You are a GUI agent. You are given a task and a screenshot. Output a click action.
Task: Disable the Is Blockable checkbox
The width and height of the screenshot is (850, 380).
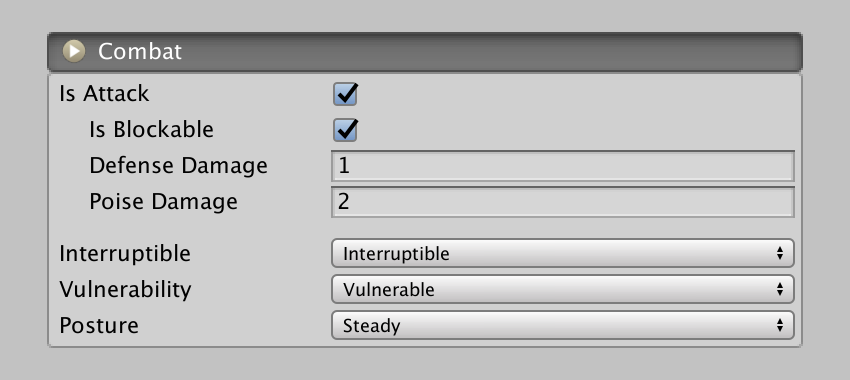point(345,130)
